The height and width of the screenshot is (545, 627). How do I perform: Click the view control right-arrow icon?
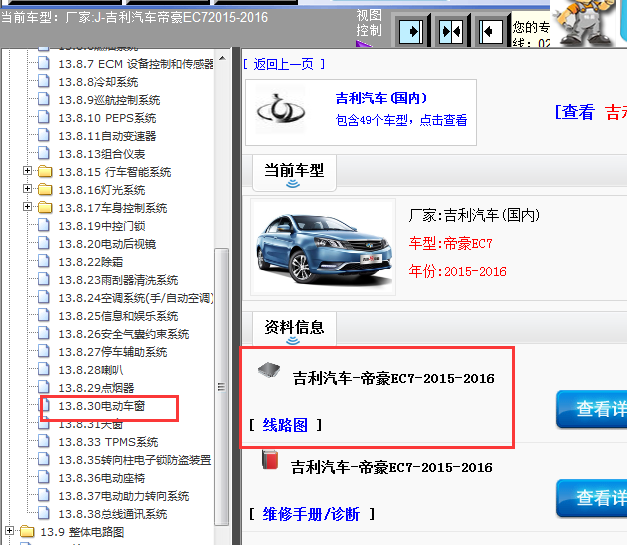pyautogui.click(x=411, y=32)
